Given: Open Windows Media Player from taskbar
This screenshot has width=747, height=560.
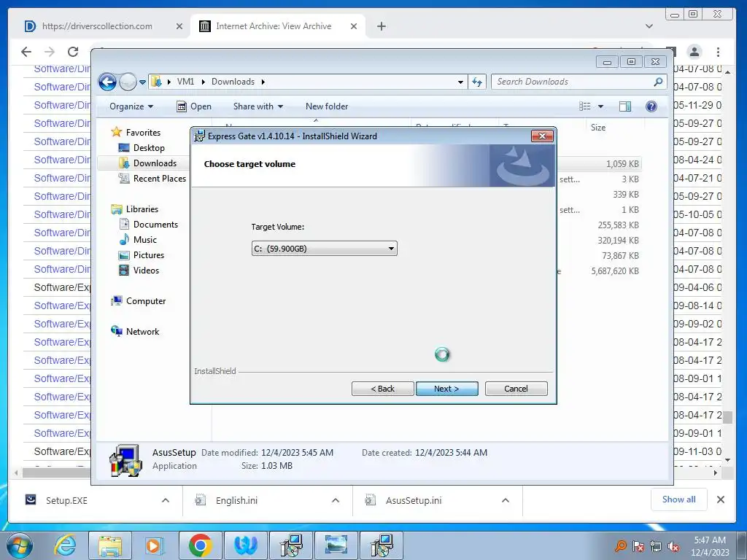Looking at the screenshot, I should (155, 545).
